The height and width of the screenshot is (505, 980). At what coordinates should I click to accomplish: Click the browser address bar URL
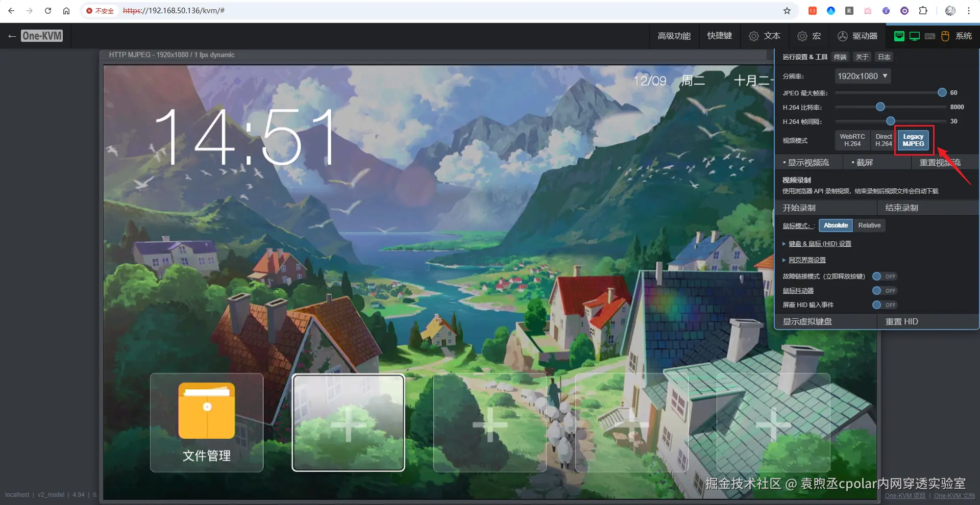(x=174, y=11)
